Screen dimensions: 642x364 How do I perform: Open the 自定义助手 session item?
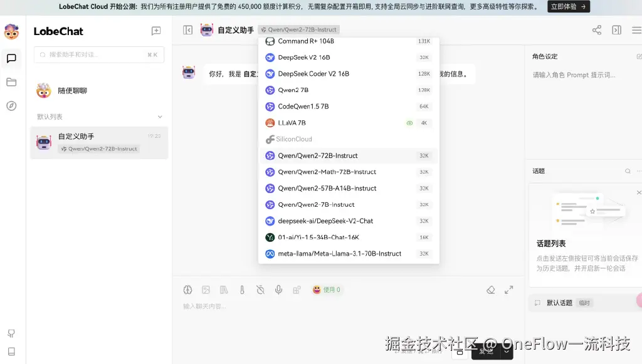pyautogui.click(x=99, y=142)
